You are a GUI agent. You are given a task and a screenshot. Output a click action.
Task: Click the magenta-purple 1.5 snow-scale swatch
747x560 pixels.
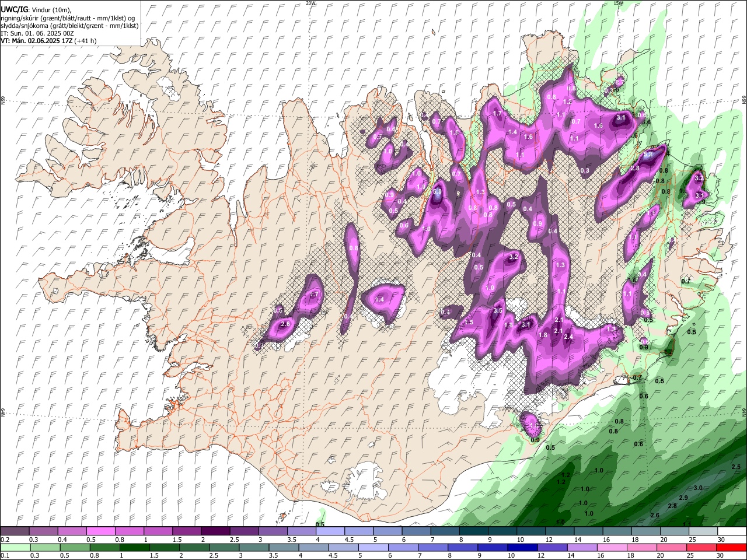186,531
